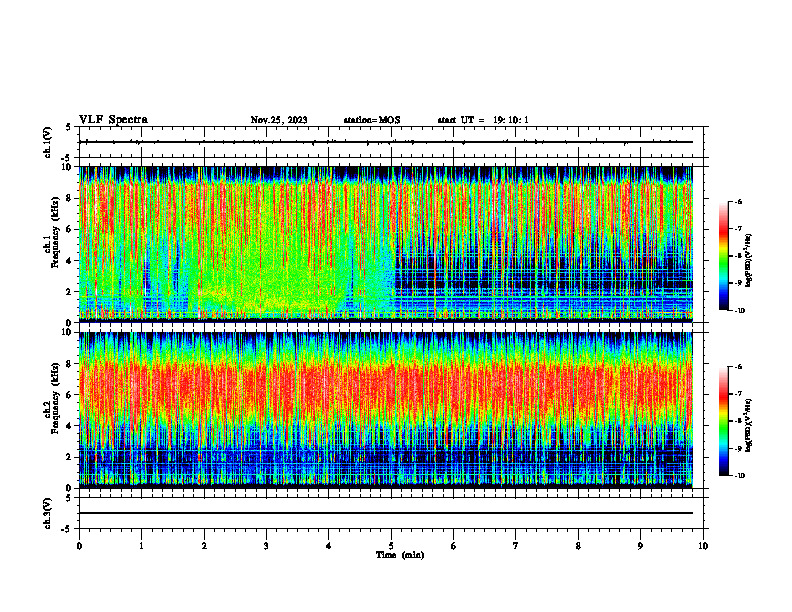Click the ch.2 "Frequency (kHz)" axis label

[x=55, y=398]
